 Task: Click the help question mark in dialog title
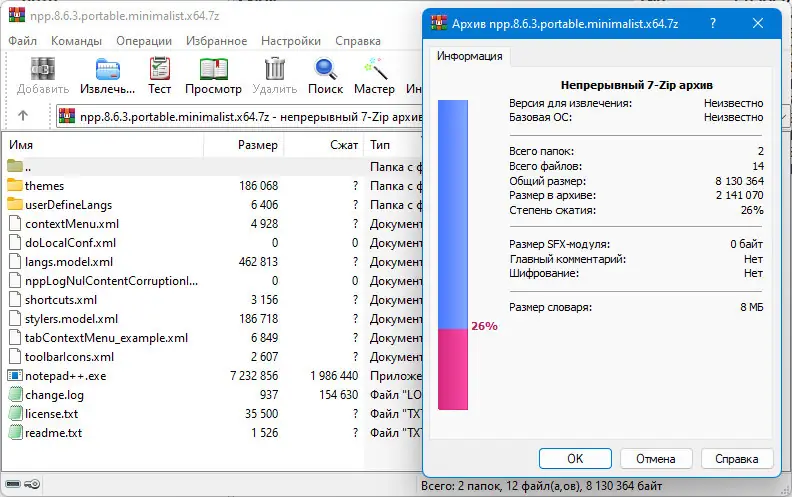pos(713,23)
